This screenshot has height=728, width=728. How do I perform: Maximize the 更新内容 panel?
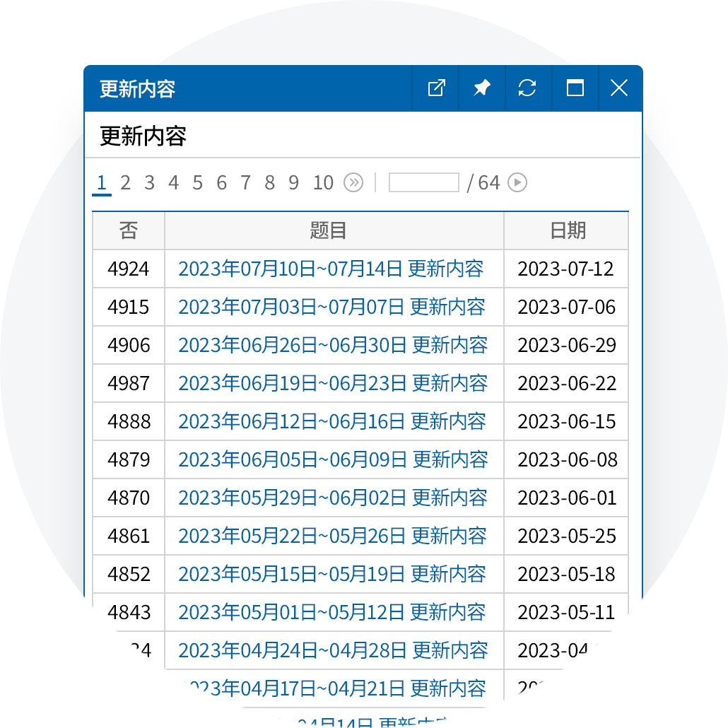[575, 88]
